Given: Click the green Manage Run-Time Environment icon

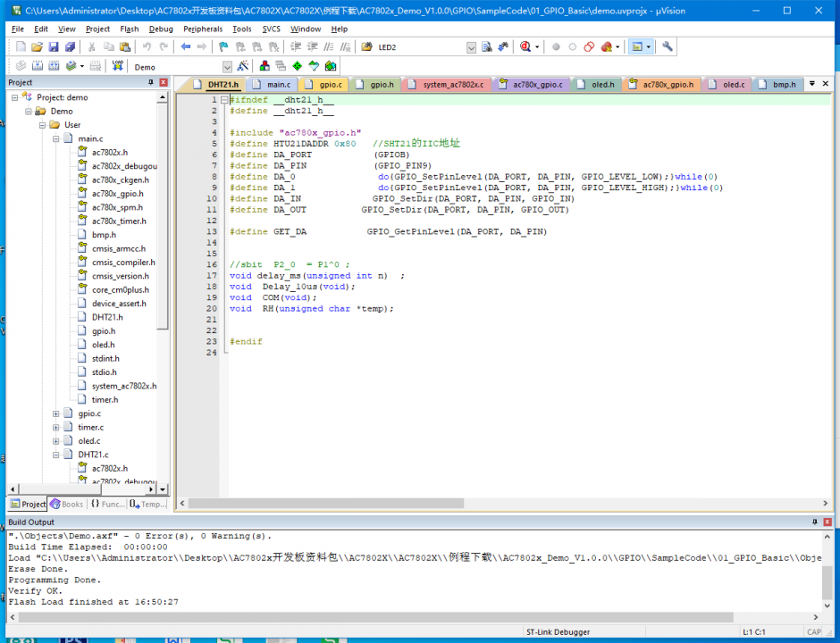Looking at the screenshot, I should (x=298, y=66).
